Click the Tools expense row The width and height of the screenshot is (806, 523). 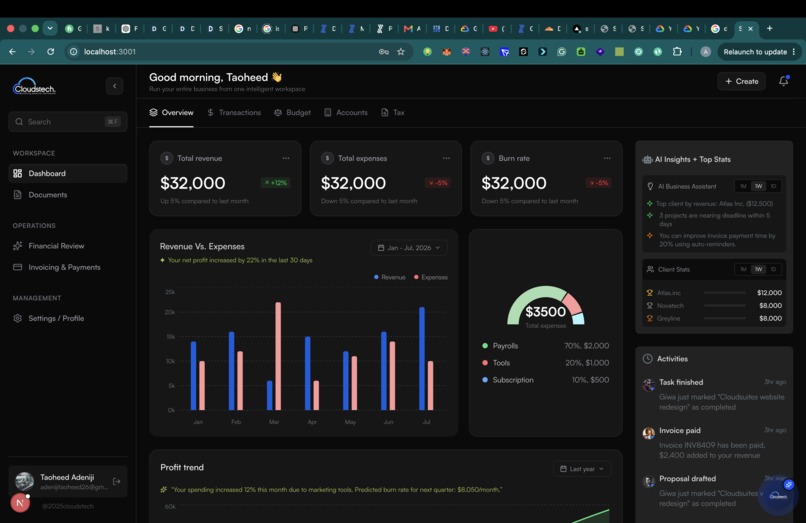[x=546, y=363]
